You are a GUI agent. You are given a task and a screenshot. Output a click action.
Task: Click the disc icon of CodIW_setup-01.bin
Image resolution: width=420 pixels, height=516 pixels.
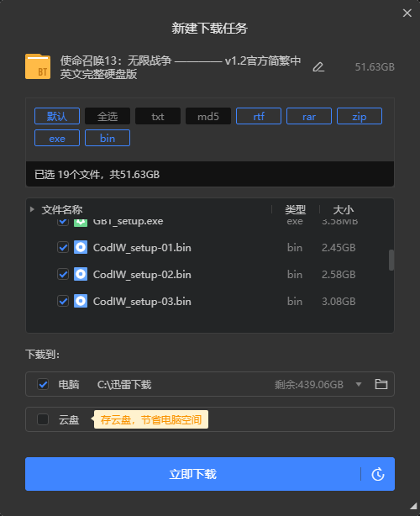[x=81, y=247]
